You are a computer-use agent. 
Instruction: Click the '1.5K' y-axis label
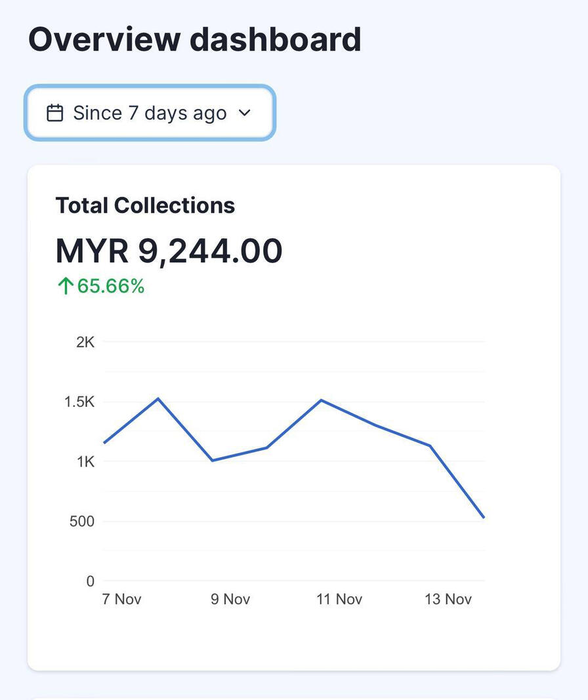79,402
